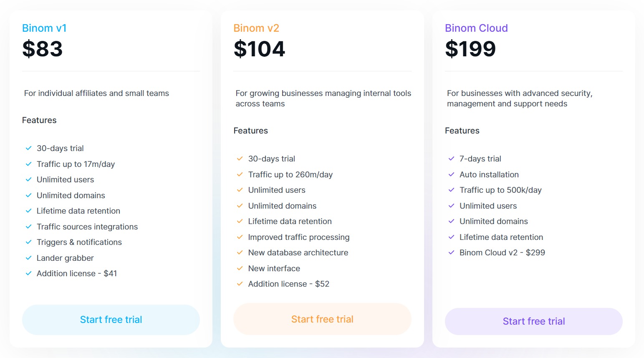Click orange checkmark next to Traffic up to 260m/day
This screenshot has height=358, width=644.
240,174
